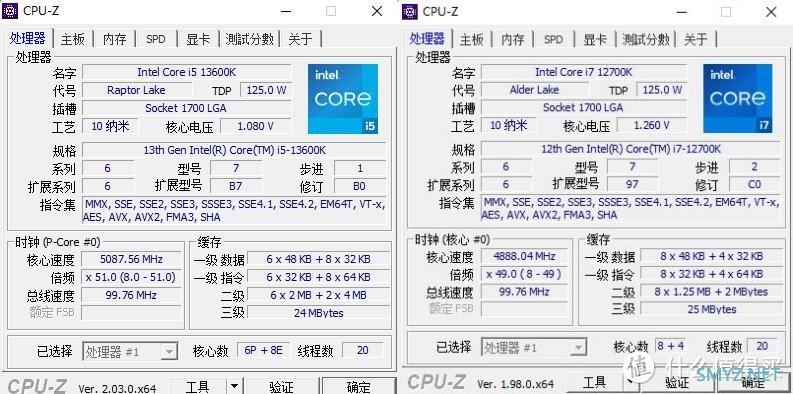Click thread count 20 in left window
This screenshot has height=394, width=793.
point(362,350)
